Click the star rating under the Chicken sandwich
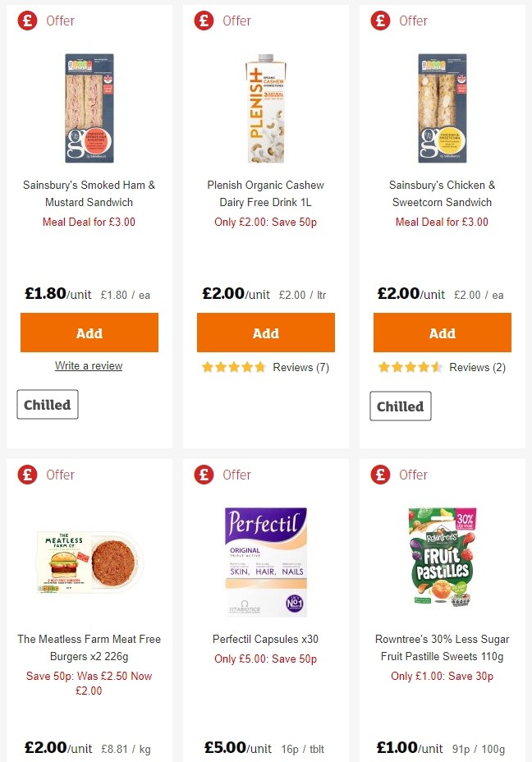532x762 pixels. click(x=410, y=367)
